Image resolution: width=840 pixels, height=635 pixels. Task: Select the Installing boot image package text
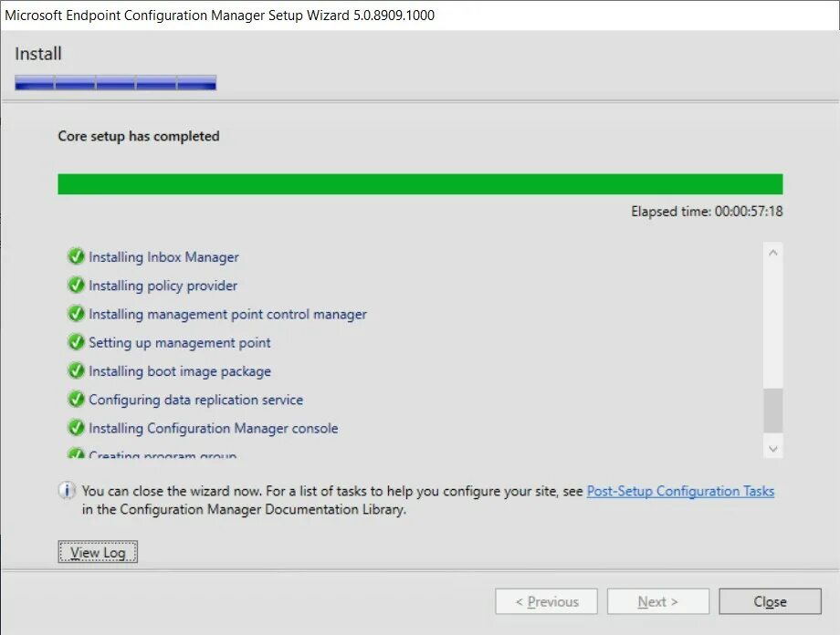point(180,371)
